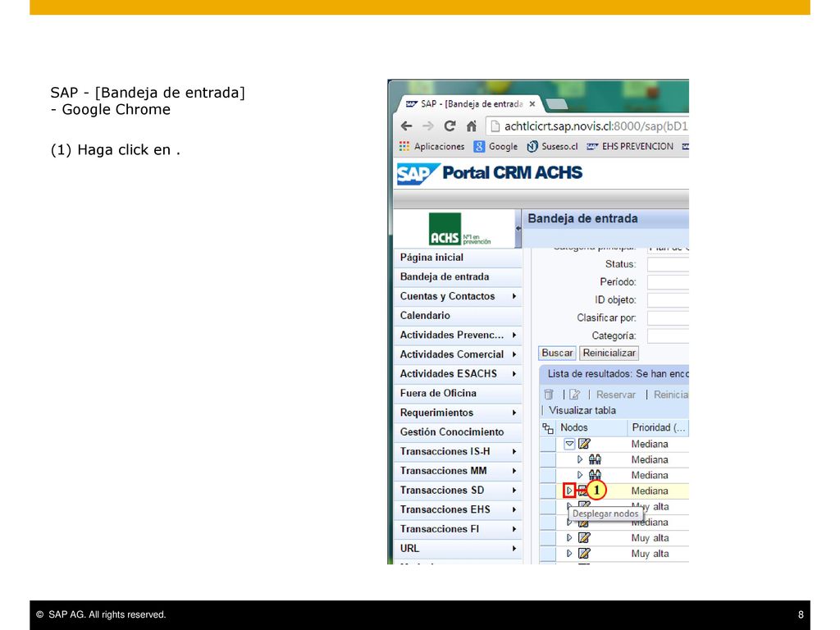Click the edit-note icon beside the downward triangle
Screen dimensions: 840x630
coord(584,444)
